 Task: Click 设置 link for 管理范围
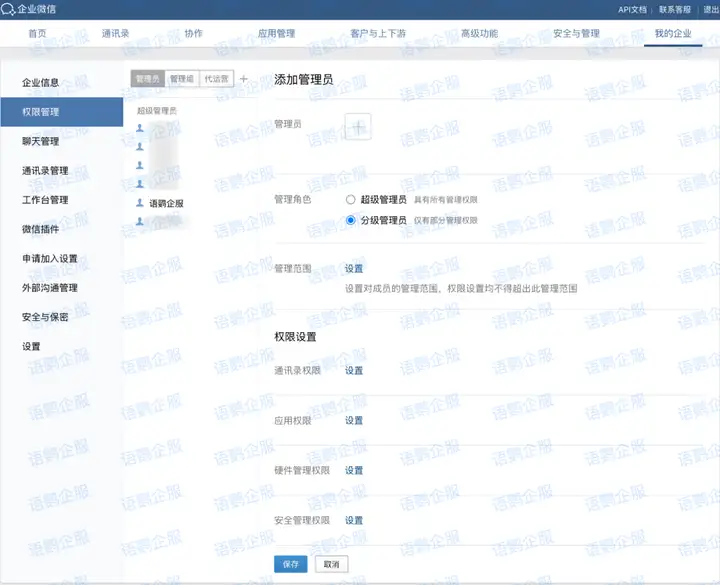tap(354, 269)
